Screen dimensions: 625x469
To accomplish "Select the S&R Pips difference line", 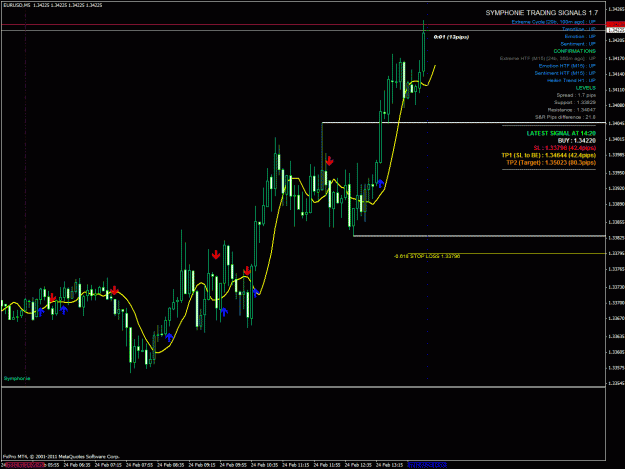I will 565,117.
